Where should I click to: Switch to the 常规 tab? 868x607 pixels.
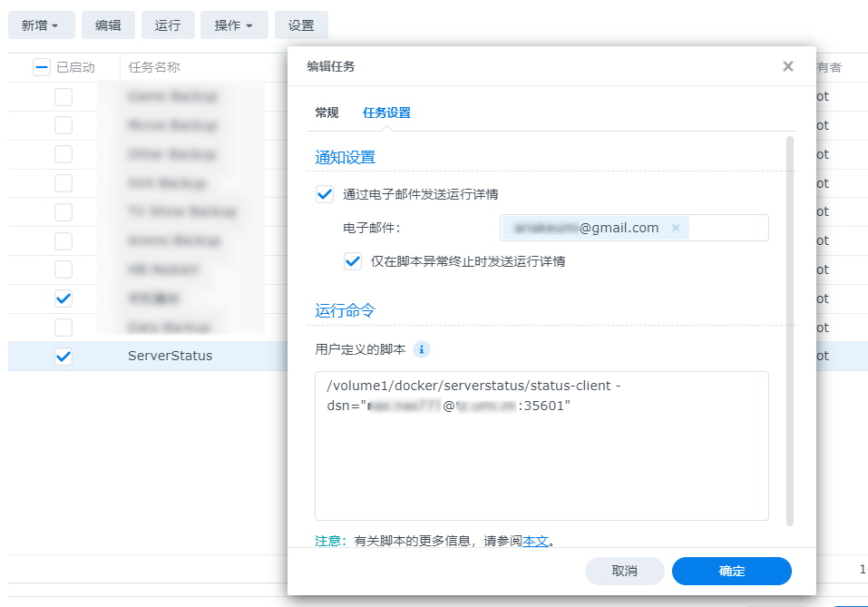click(x=327, y=113)
